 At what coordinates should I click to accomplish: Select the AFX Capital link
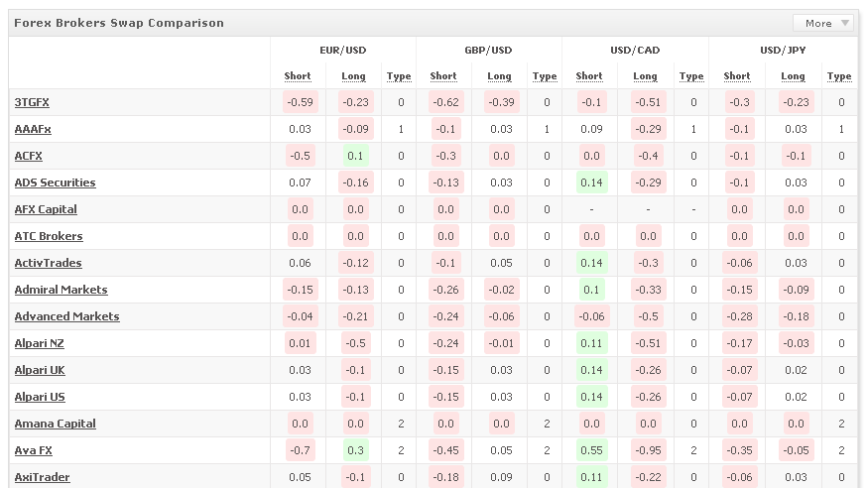tap(46, 209)
